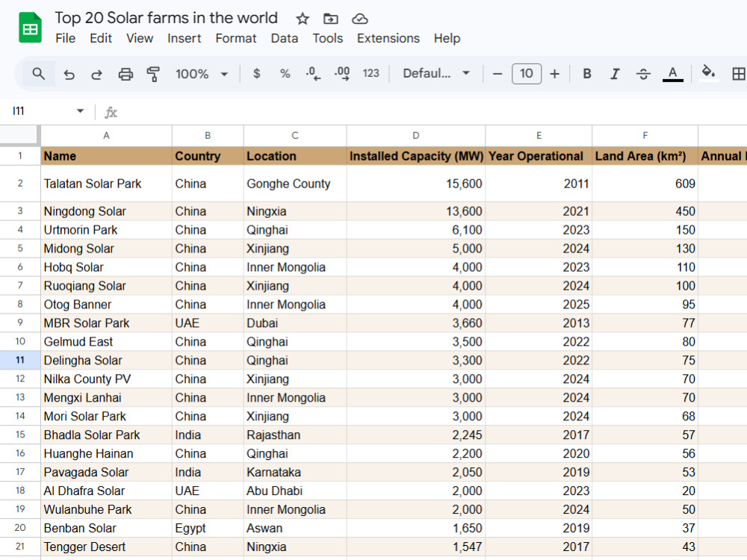Select column D header

tap(416, 136)
